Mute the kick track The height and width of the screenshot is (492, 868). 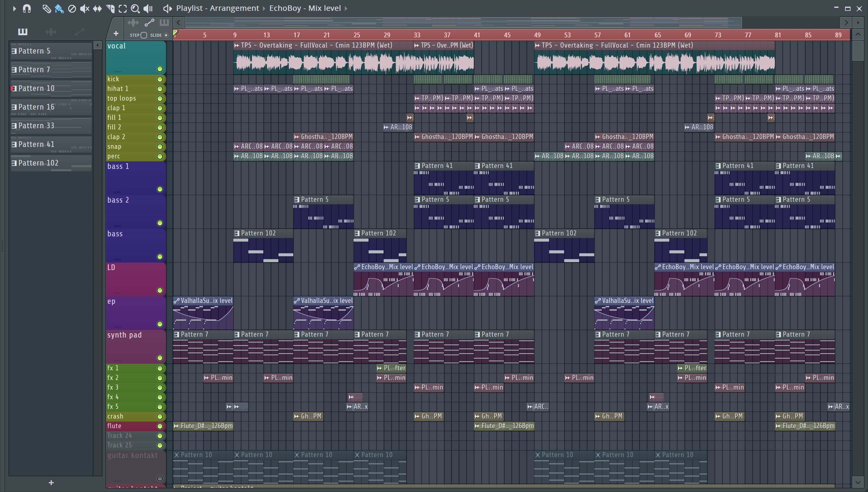160,79
